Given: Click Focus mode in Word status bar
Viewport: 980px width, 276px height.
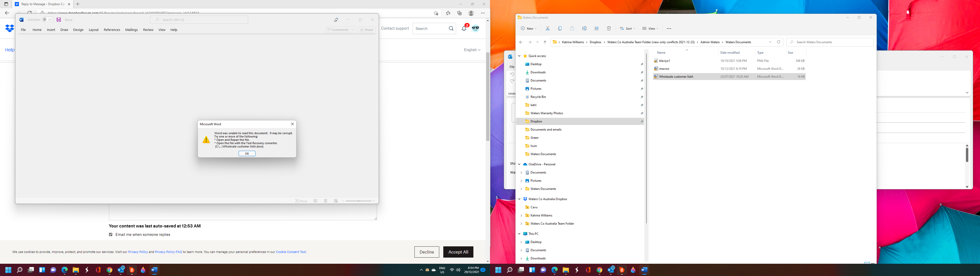Looking at the screenshot, I should pyautogui.click(x=301, y=201).
